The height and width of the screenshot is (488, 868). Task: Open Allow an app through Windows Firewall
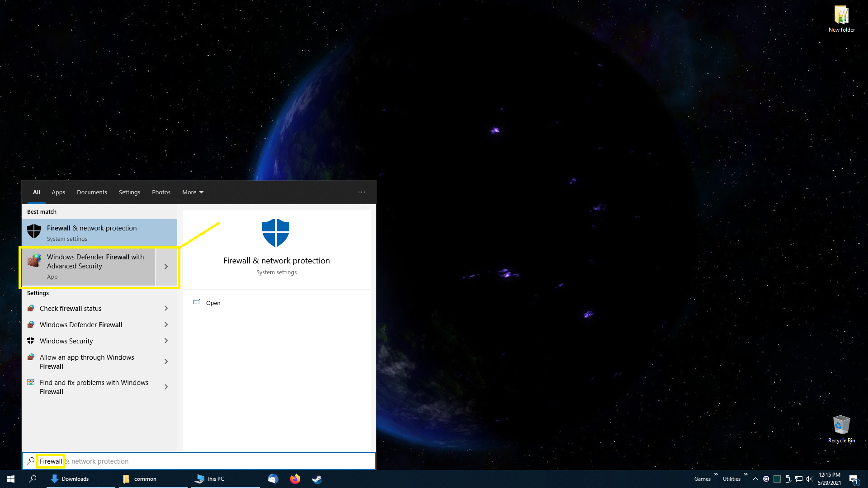pyautogui.click(x=87, y=361)
